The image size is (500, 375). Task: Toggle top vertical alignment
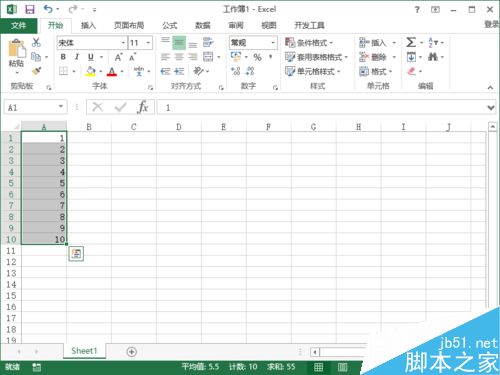pyautogui.click(x=165, y=42)
